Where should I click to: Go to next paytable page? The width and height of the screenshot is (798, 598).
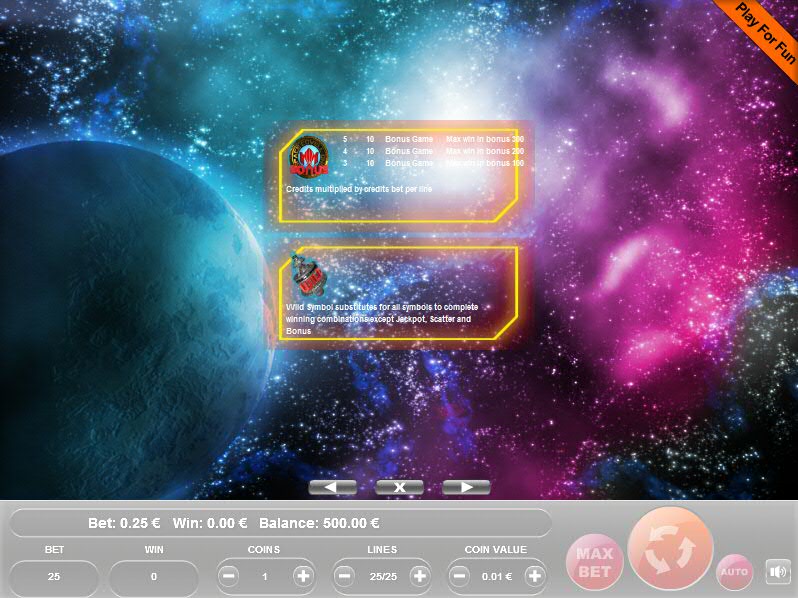pyautogui.click(x=466, y=487)
